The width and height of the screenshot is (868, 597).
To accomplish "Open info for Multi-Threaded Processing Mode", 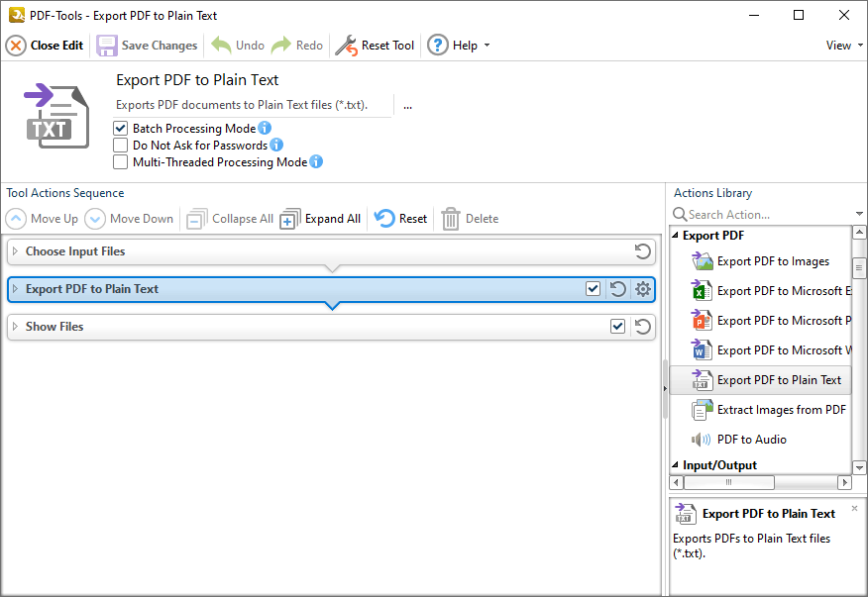I will (x=316, y=161).
